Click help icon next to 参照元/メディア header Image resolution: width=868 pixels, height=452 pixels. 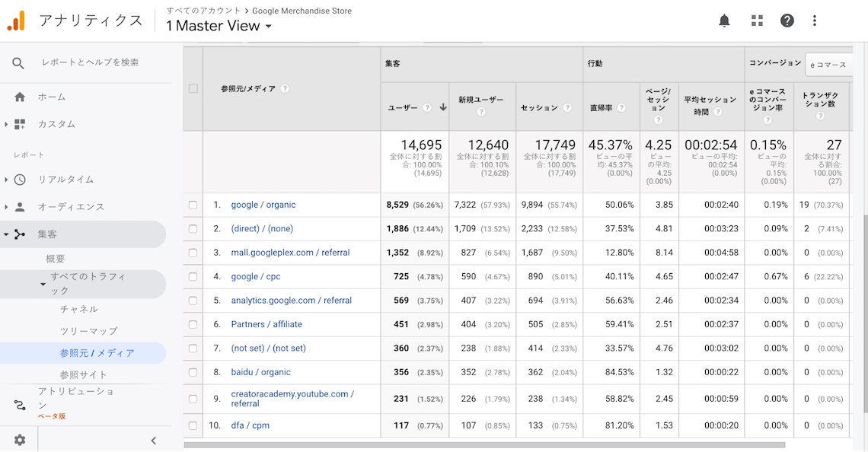[x=285, y=88]
